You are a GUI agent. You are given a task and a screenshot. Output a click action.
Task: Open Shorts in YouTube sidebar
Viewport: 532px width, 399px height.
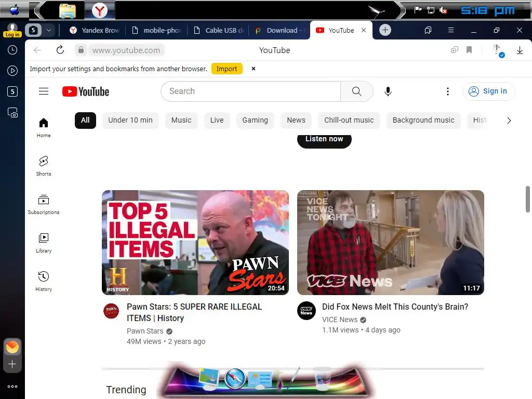click(44, 166)
